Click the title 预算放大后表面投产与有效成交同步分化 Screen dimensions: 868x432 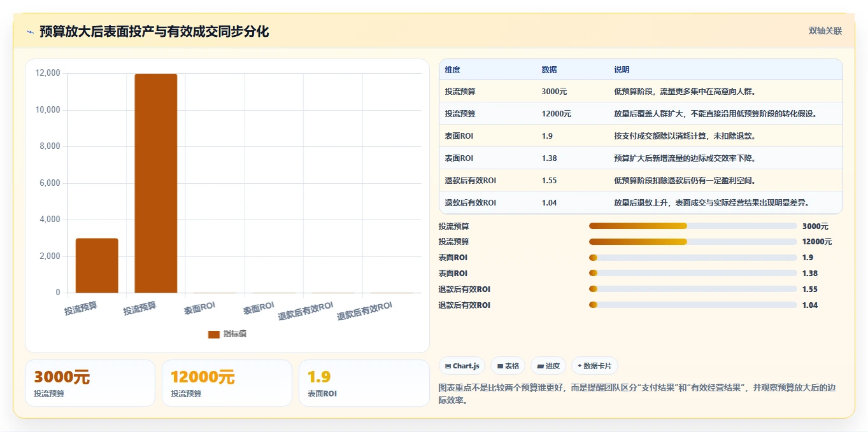pyautogui.click(x=154, y=31)
